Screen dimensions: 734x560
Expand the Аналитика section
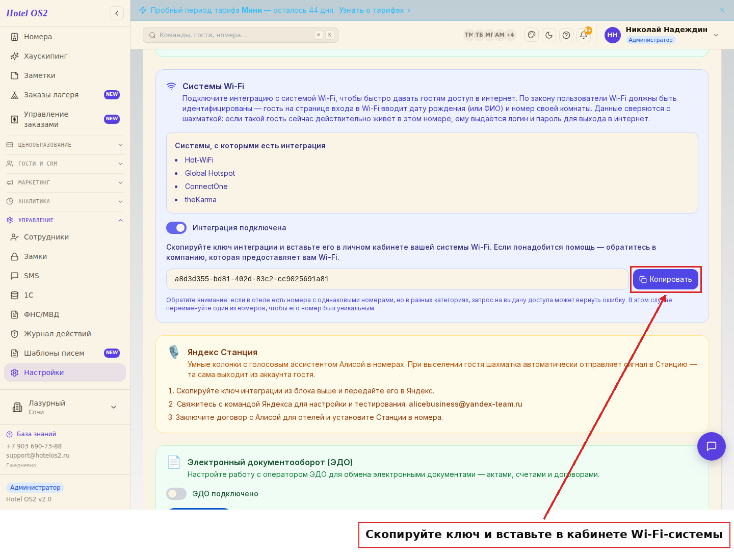coord(65,202)
